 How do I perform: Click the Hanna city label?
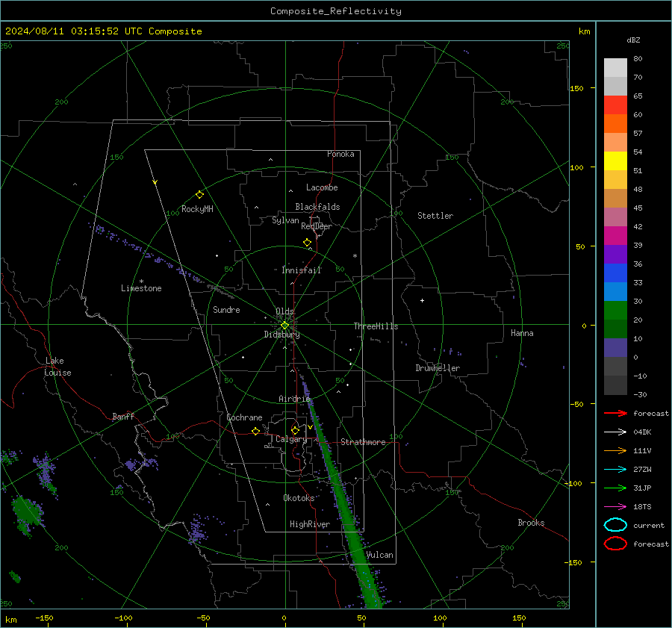pos(522,333)
